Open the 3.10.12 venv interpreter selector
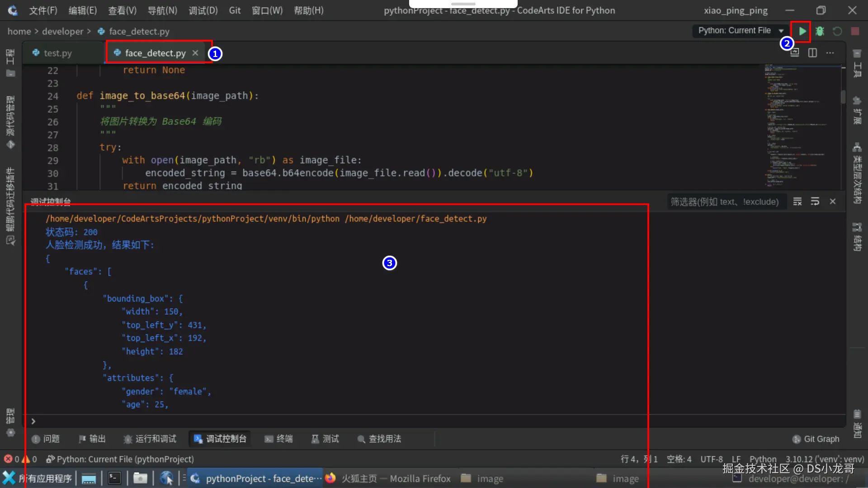The width and height of the screenshot is (868, 488). point(824,459)
